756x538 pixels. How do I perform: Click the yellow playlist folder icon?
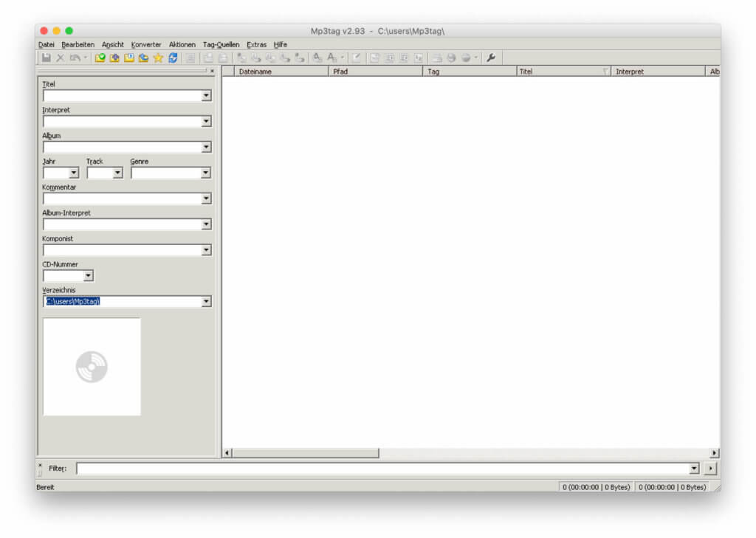(129, 58)
